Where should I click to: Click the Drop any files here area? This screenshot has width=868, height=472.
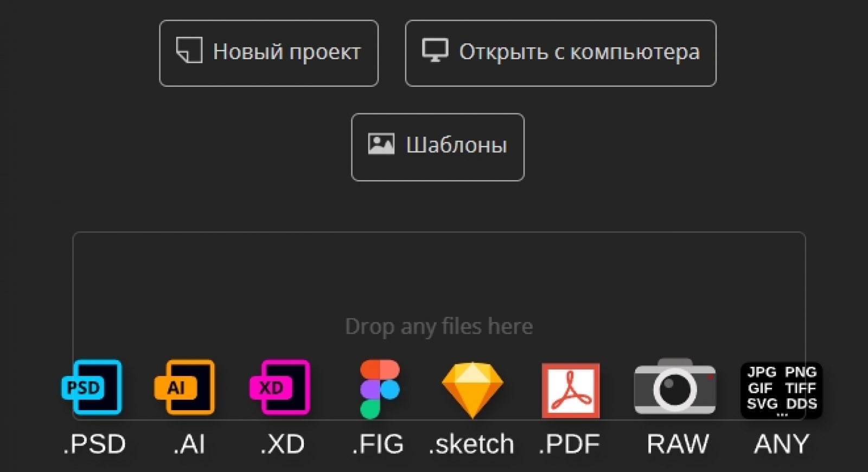(438, 326)
